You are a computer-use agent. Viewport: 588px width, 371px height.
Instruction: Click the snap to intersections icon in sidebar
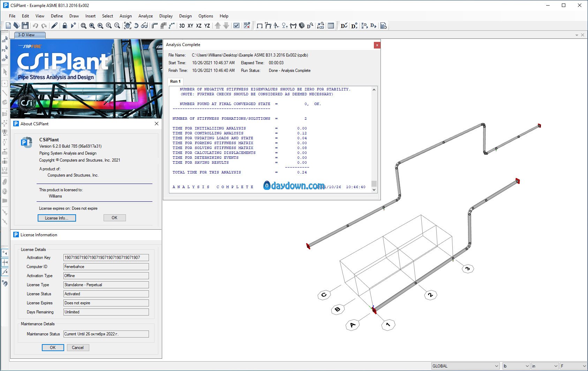pyautogui.click(x=5, y=262)
